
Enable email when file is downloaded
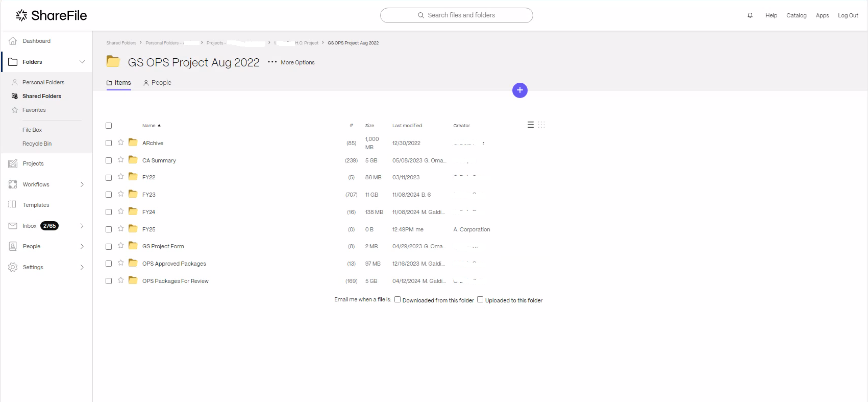[398, 300]
